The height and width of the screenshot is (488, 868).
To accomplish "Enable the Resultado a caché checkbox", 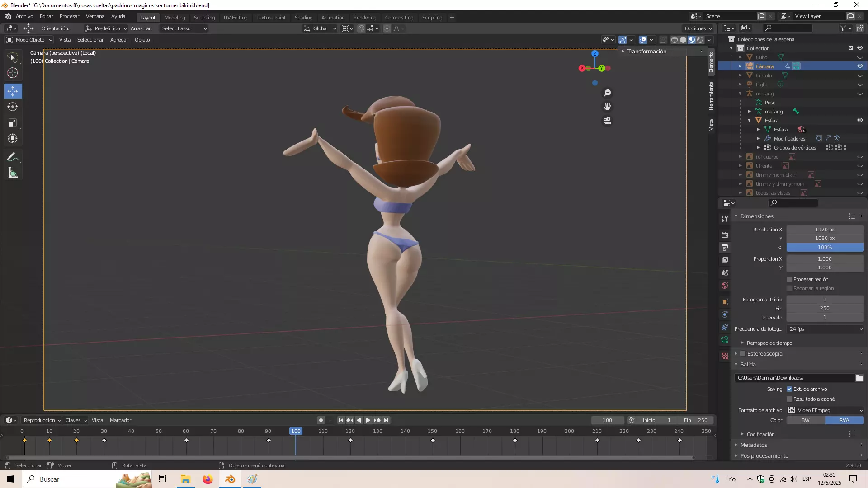I will pyautogui.click(x=789, y=399).
